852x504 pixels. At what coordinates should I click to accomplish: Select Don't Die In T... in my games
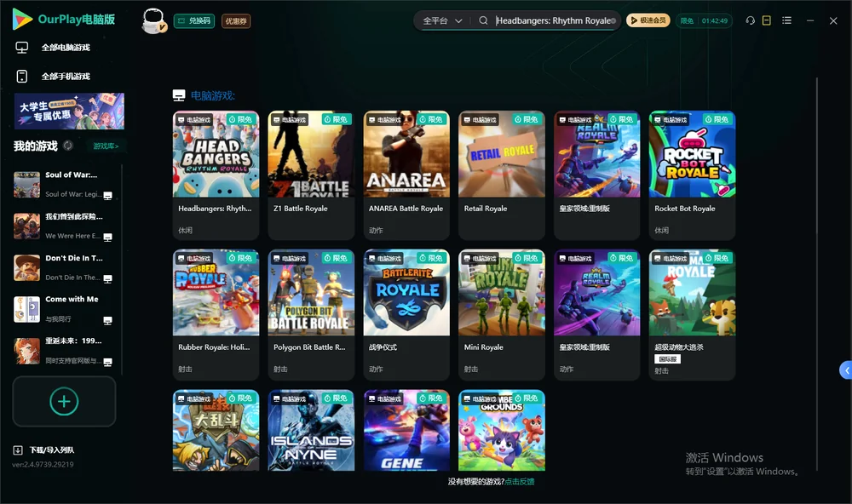coord(64,267)
